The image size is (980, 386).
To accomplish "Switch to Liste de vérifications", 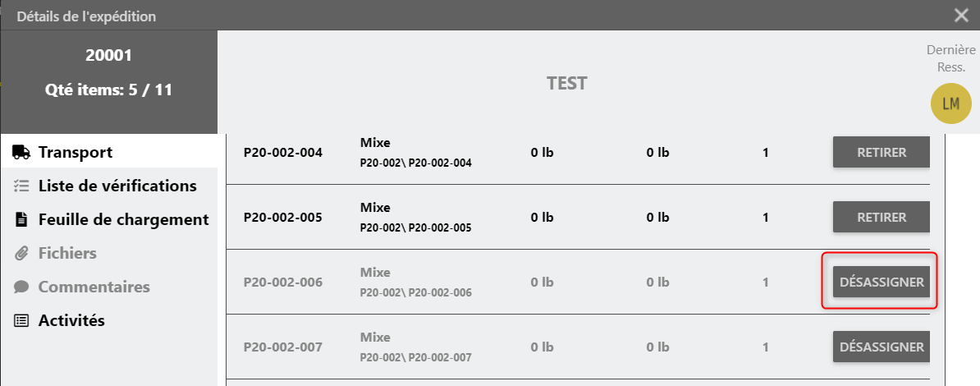I will click(117, 186).
